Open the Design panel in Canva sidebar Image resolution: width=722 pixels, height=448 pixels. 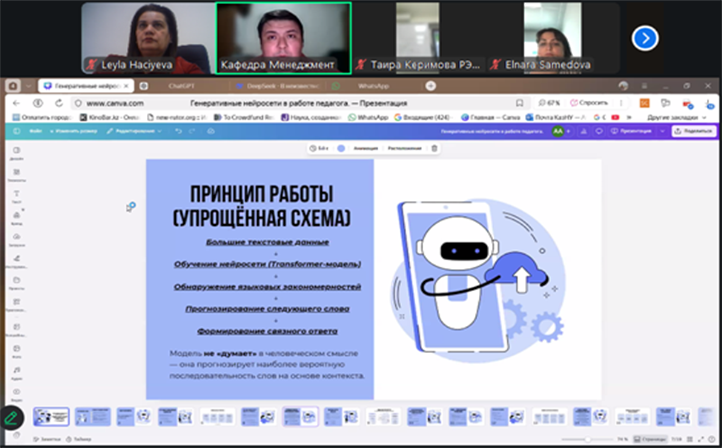click(17, 153)
